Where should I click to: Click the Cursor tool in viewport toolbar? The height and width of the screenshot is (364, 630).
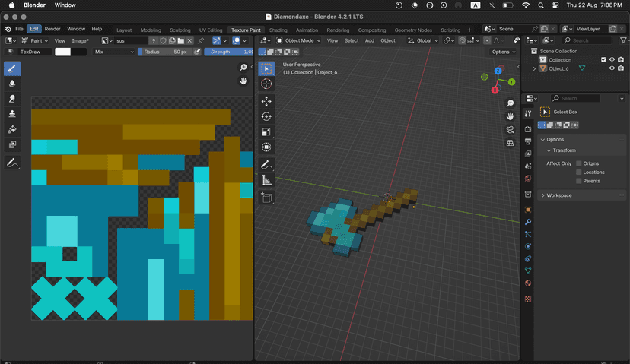pos(266,84)
